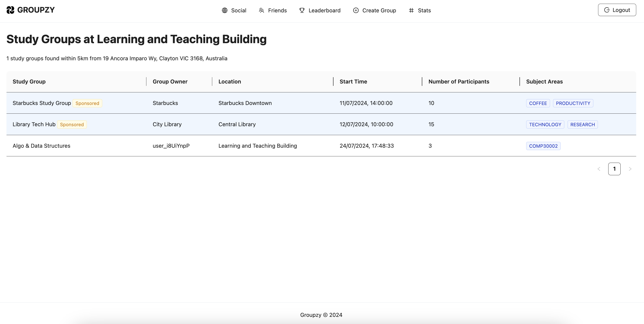Open the Algo & Data Structures group row
Image resolution: width=644 pixels, height=324 pixels.
pos(42,146)
